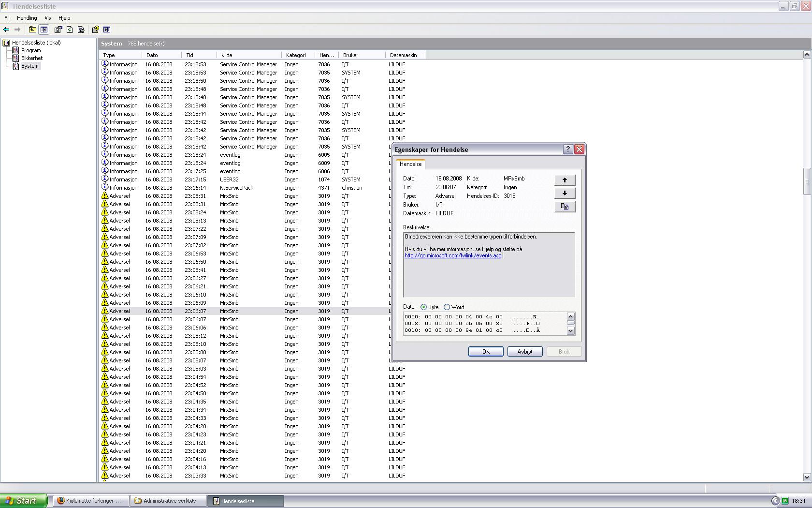Sort by the Datamaskin column header

(405, 55)
